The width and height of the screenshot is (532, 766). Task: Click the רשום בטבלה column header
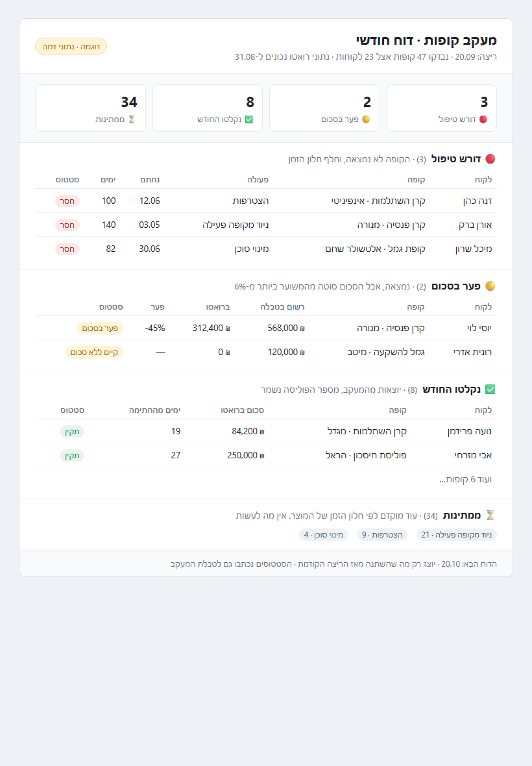pos(283,307)
